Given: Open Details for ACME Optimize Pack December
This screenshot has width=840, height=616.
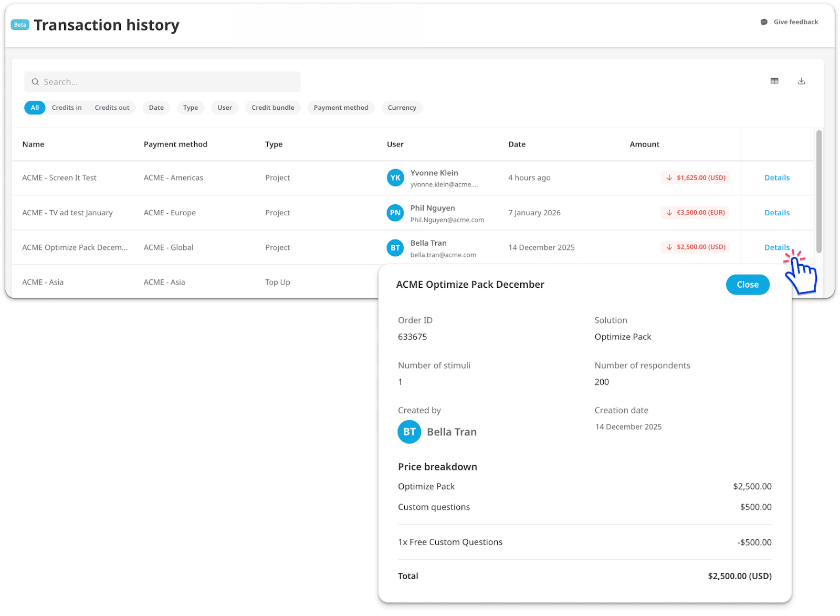Looking at the screenshot, I should (x=777, y=247).
